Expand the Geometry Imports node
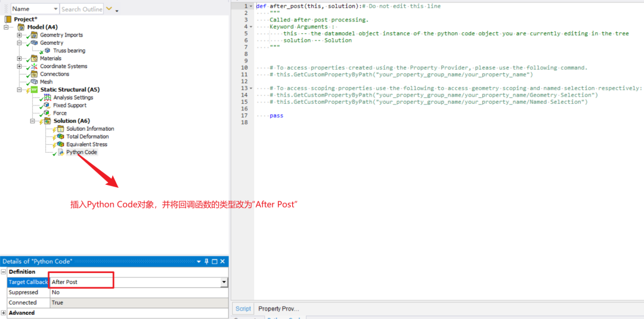Image resolution: width=644 pixels, height=319 pixels. click(x=19, y=35)
